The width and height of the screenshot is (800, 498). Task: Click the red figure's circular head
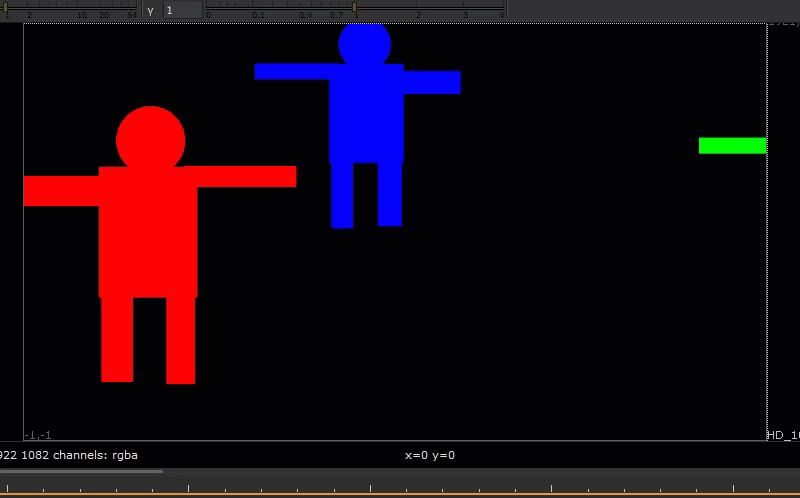tap(151, 140)
